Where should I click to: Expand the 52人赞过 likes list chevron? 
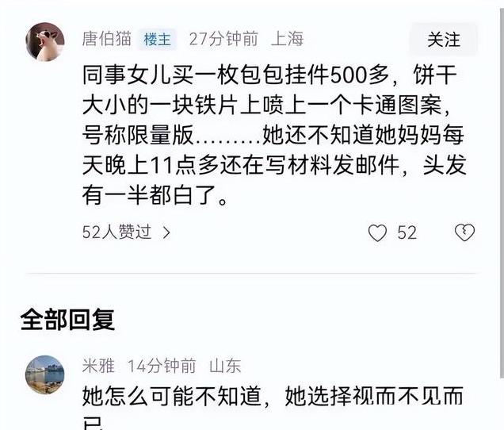tap(166, 232)
